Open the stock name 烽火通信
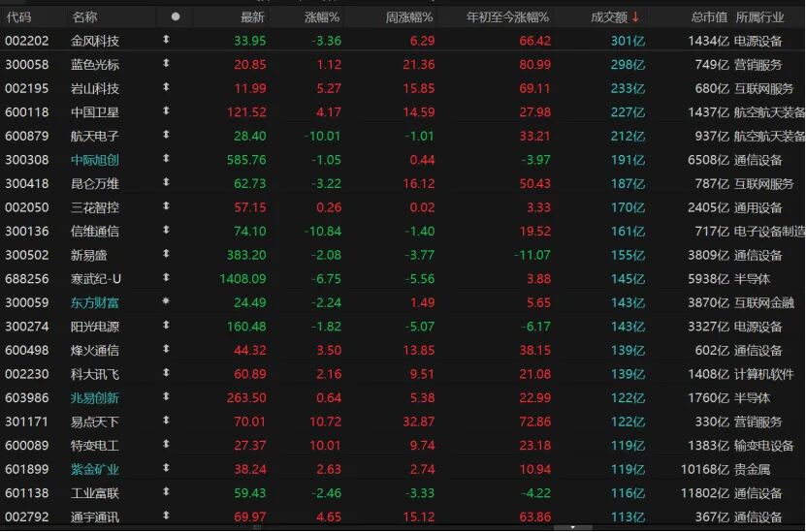Screen dimensions: 806x532 (95, 351)
